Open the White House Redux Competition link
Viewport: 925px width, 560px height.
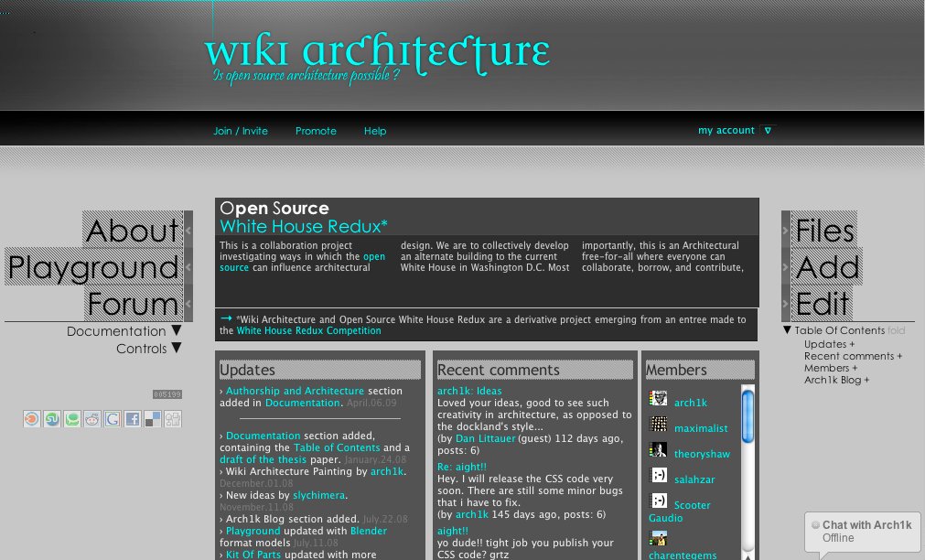pyautogui.click(x=308, y=330)
